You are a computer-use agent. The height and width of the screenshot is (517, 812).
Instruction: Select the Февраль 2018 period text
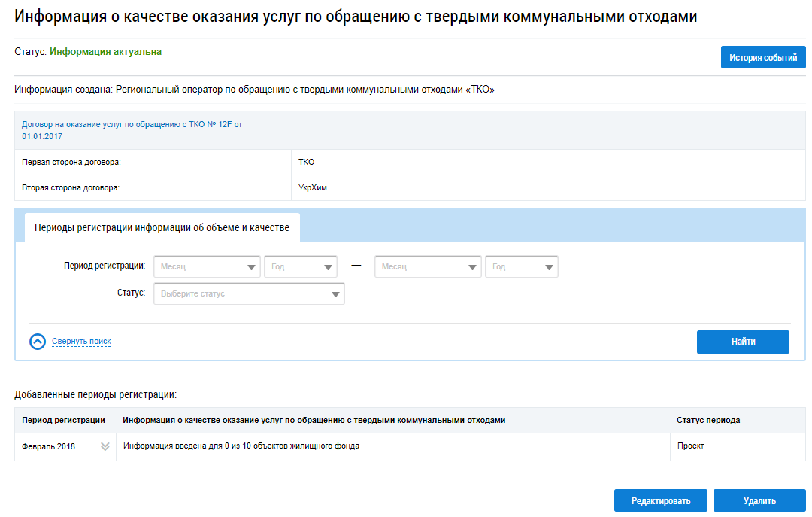(x=49, y=446)
